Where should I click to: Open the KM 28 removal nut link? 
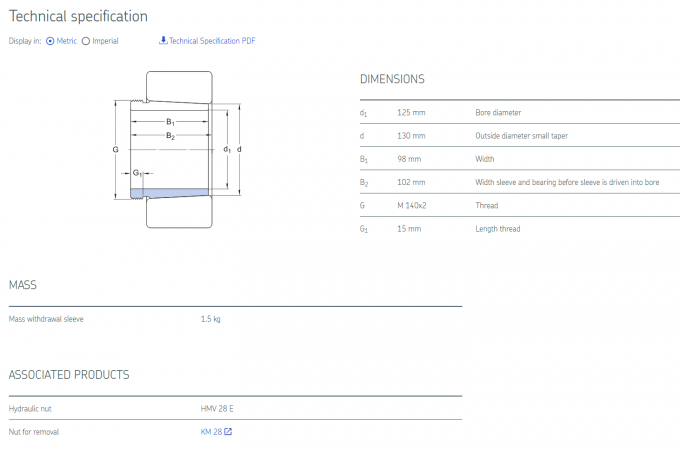click(211, 432)
